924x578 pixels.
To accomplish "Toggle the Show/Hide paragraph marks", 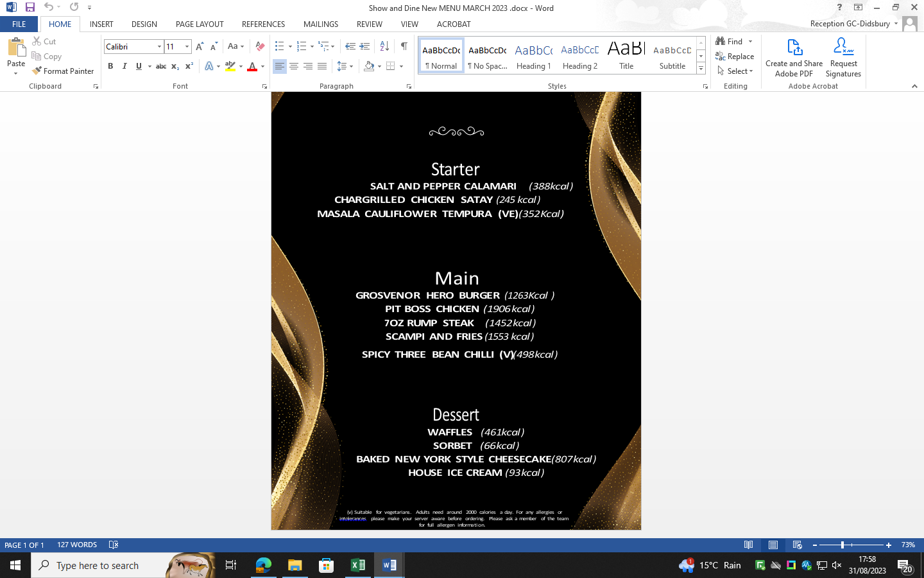I will 404,46.
